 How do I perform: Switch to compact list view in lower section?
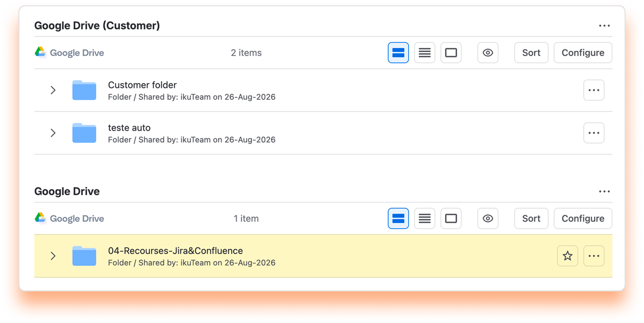click(424, 219)
